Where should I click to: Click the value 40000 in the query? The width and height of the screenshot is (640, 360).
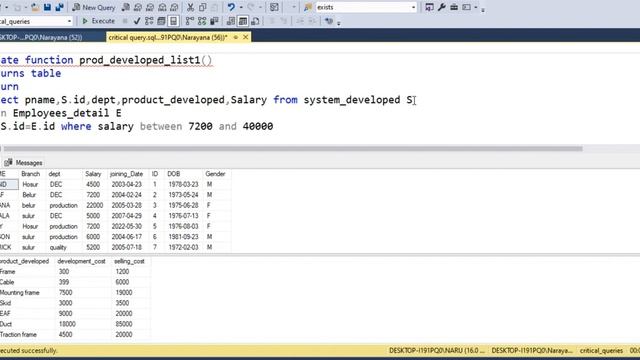(x=258, y=127)
